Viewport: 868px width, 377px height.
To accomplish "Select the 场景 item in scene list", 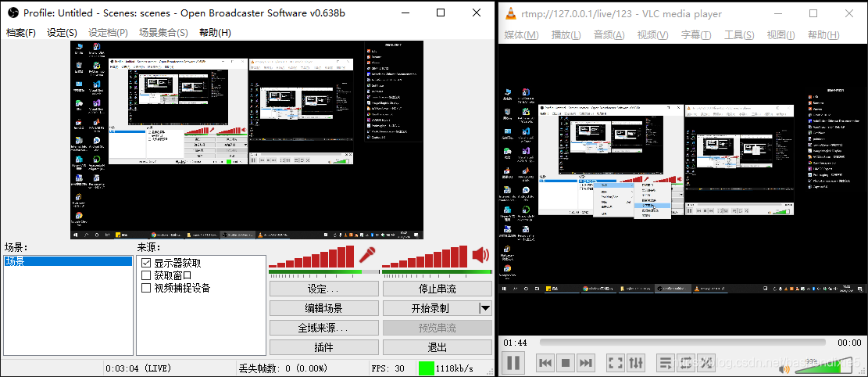I will click(x=67, y=261).
